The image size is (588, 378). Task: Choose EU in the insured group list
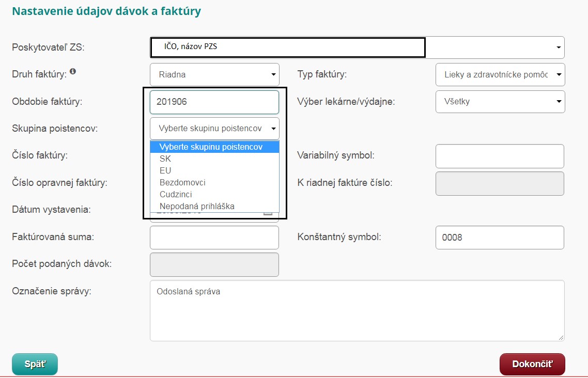point(165,170)
